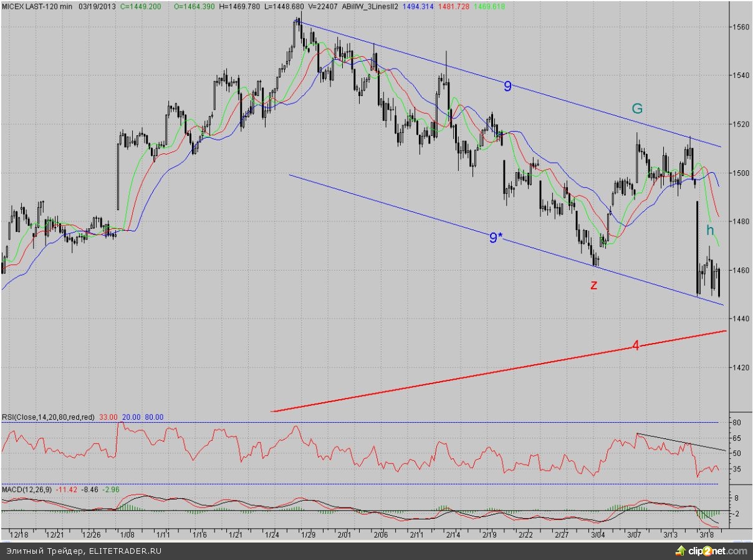Click the RSI 80 level axis value
753x560 pixels.
click(736, 423)
